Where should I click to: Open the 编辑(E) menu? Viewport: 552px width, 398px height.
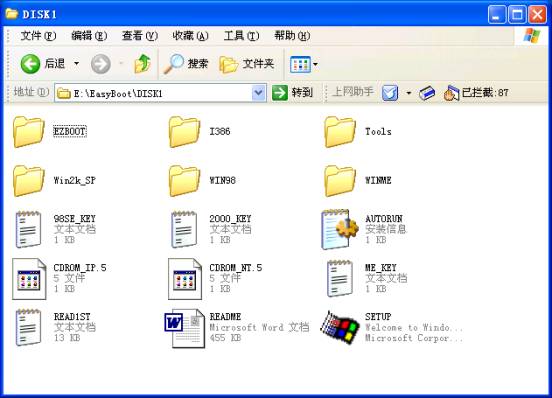pos(89,36)
